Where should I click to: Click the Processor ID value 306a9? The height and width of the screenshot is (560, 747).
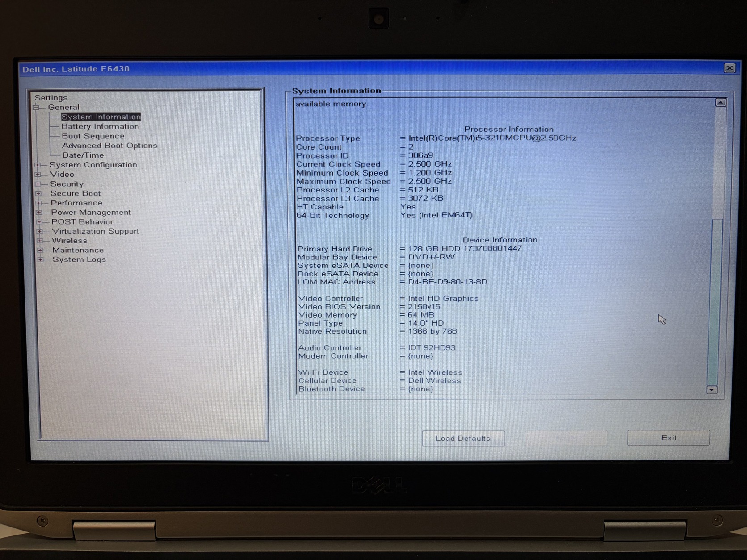(x=420, y=155)
